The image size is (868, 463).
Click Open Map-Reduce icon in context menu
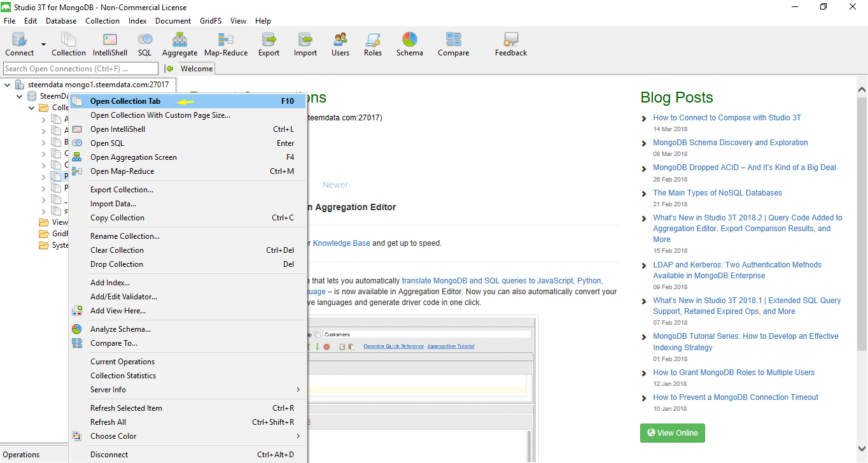tap(77, 171)
